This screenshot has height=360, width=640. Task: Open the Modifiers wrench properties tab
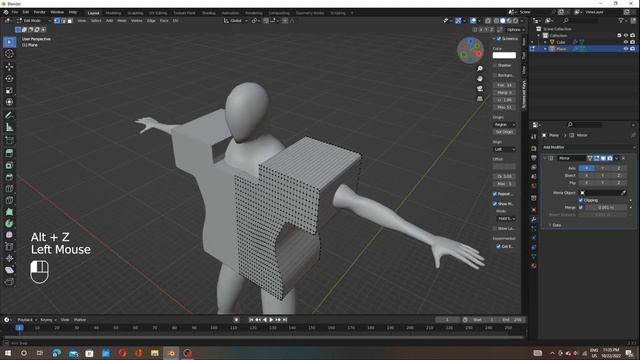pos(533,219)
